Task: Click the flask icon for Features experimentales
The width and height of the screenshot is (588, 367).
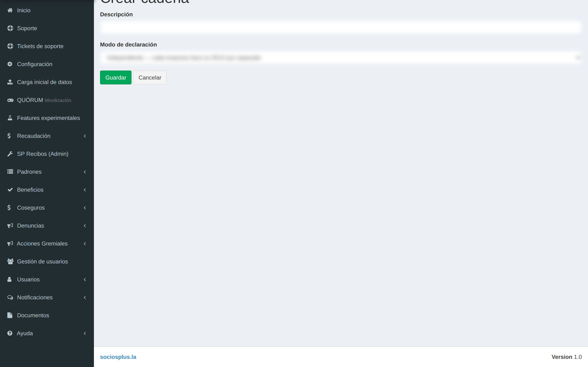Action: pos(10,118)
